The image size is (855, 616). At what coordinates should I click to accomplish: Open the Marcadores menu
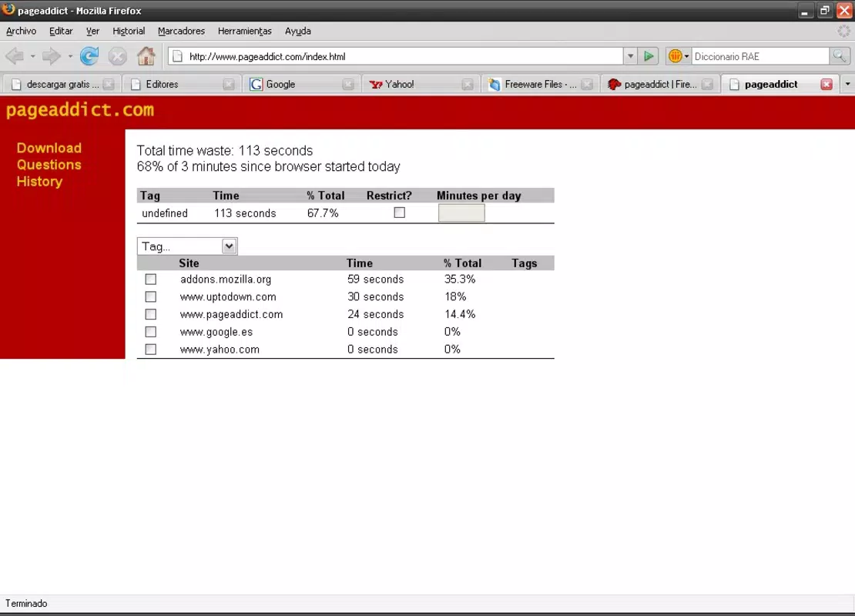tap(182, 31)
